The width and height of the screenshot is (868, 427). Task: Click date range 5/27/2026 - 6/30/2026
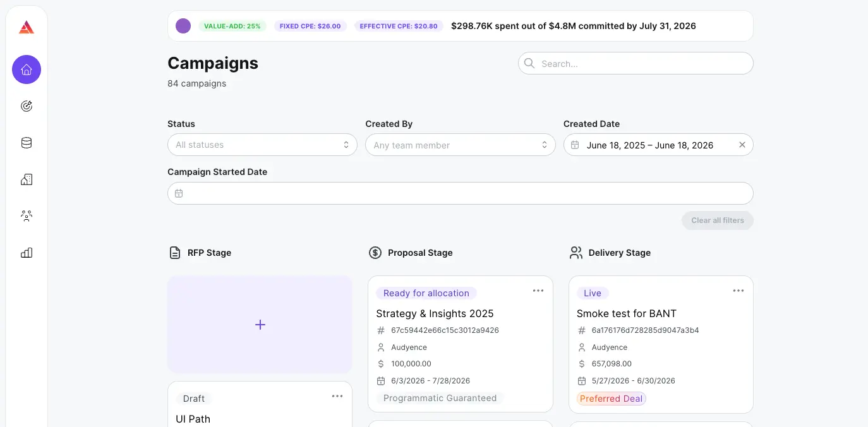pos(634,381)
